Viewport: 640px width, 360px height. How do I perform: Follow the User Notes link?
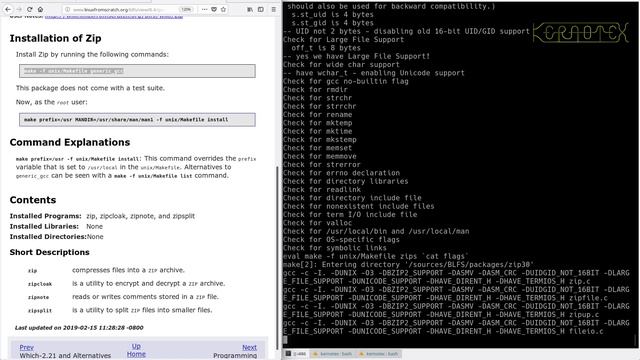pos(114,17)
